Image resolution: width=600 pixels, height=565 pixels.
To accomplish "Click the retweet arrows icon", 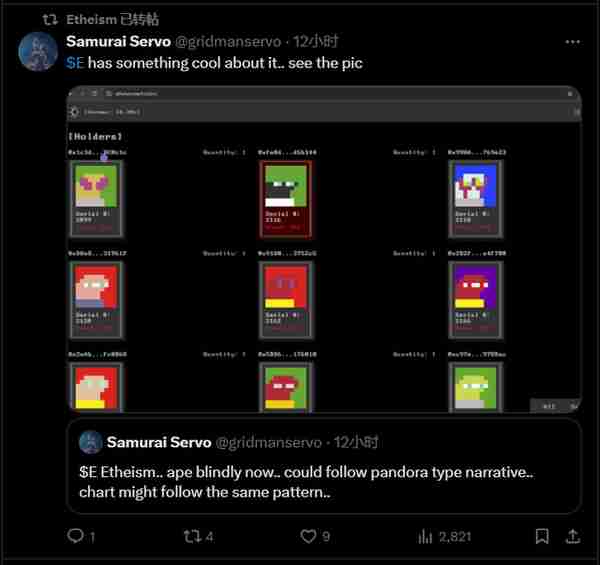I will (192, 536).
